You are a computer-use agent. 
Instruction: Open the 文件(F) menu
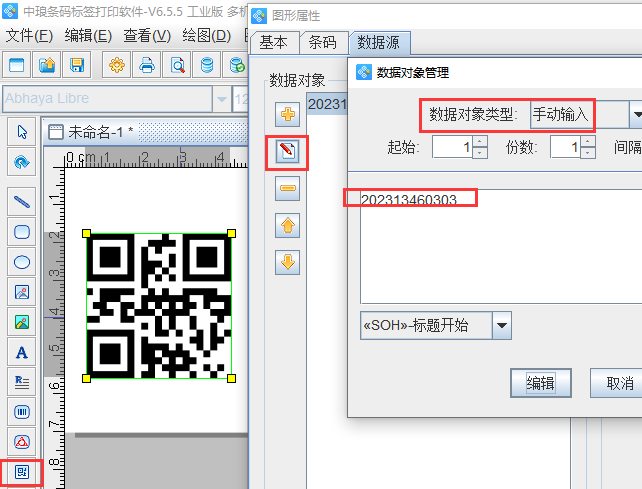(30, 35)
